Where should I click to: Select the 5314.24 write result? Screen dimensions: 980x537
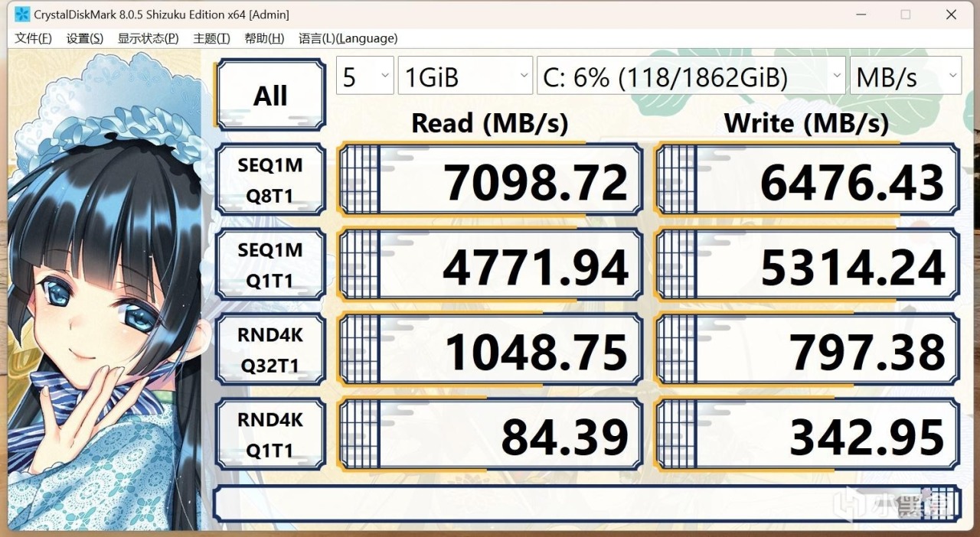pos(807,265)
